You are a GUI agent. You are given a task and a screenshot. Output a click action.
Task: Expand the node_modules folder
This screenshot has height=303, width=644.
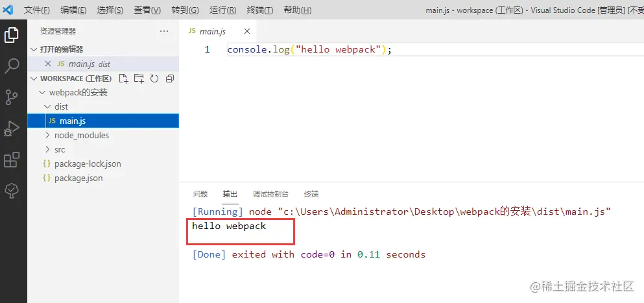click(47, 135)
